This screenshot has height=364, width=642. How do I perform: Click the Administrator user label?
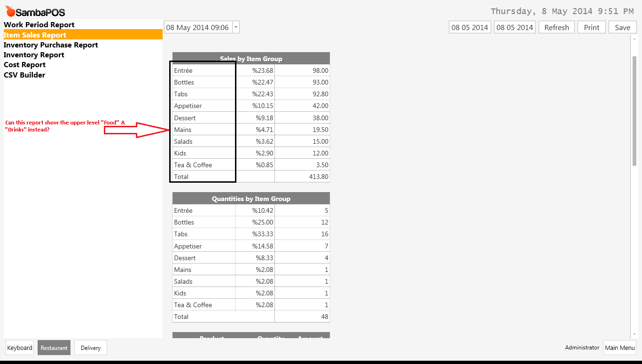pos(582,348)
